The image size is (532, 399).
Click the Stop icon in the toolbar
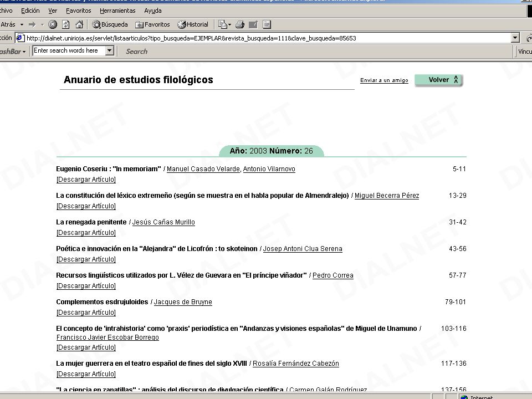tap(53, 24)
